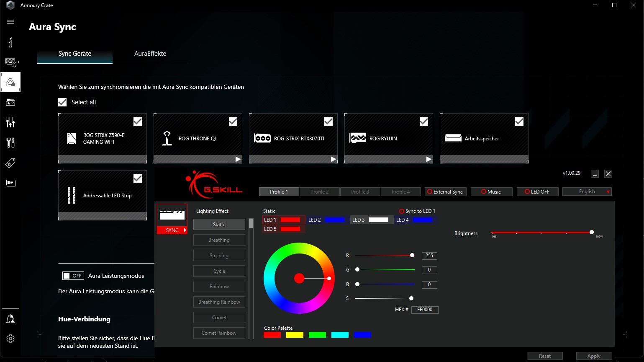Image resolution: width=644 pixels, height=362 pixels.
Task: Open the hamburger menu in Armoury Crate
Action: tap(10, 22)
